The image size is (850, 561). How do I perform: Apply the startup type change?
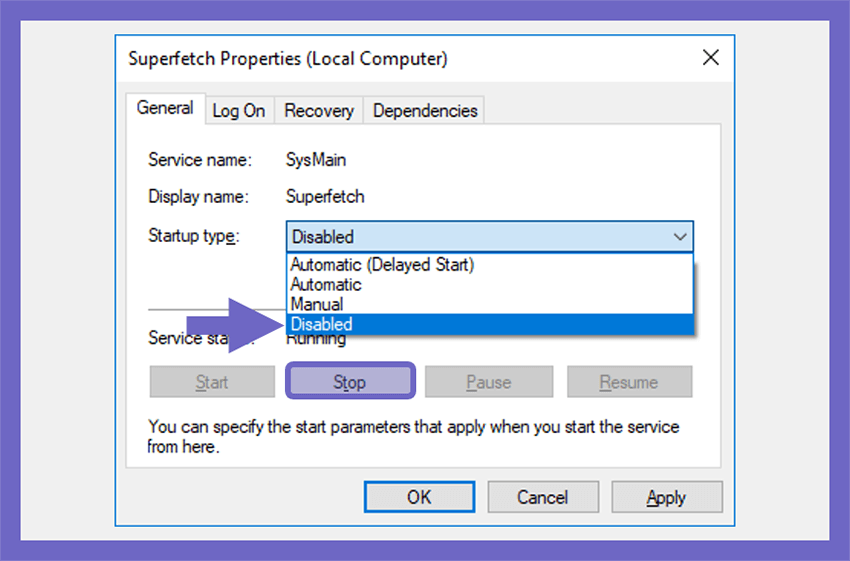(x=667, y=497)
